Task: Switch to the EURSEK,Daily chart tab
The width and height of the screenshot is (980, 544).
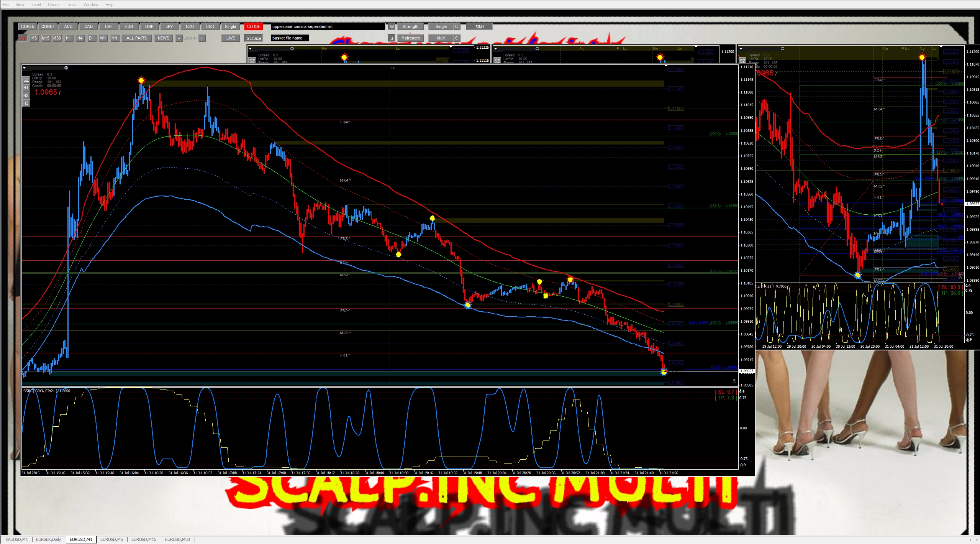Action: (49, 539)
